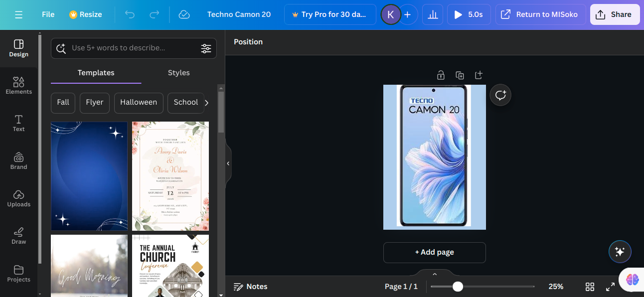
Task: Show more category chips with arrow
Action: [206, 103]
